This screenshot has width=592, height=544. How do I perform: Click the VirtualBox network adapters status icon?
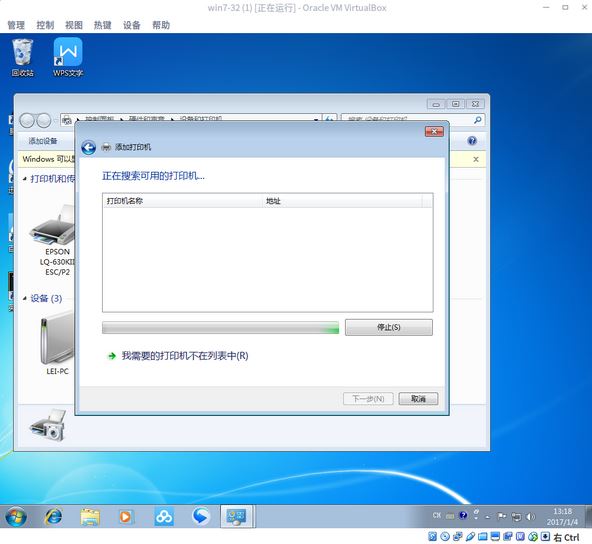coord(458,536)
